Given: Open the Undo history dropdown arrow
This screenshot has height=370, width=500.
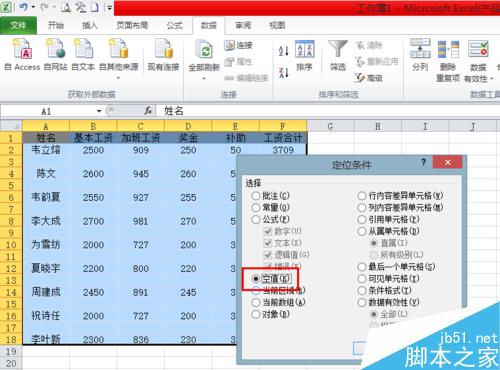Looking at the screenshot, I should click(33, 7).
